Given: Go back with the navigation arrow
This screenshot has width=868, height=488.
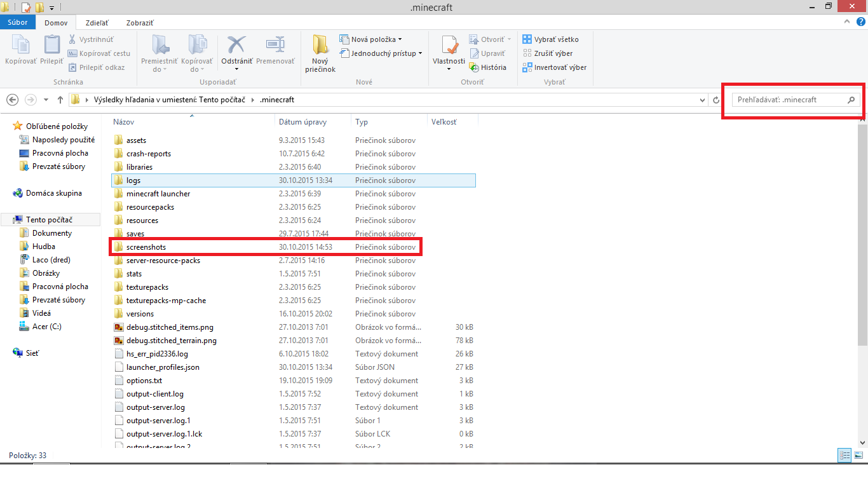Looking at the screenshot, I should click(x=12, y=100).
